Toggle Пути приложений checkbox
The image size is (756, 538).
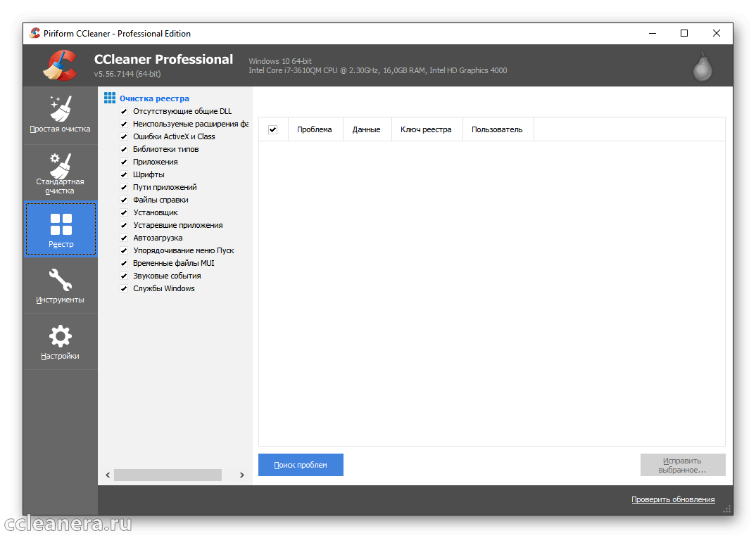pyautogui.click(x=124, y=187)
